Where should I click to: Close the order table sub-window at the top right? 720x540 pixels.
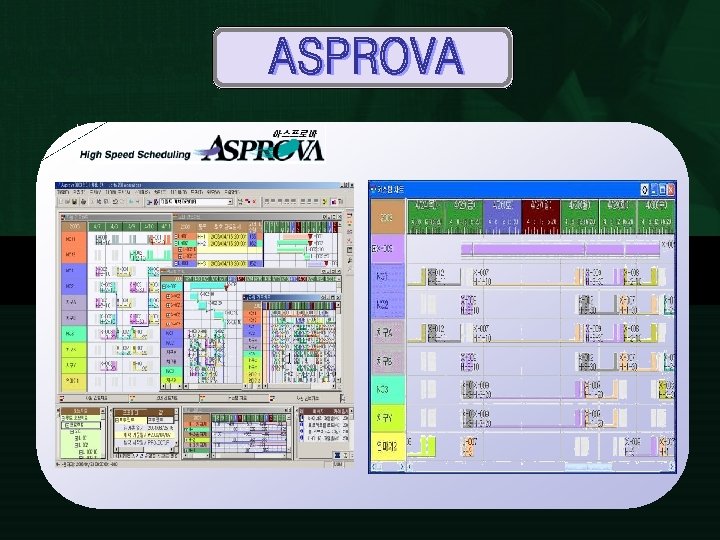click(340, 217)
